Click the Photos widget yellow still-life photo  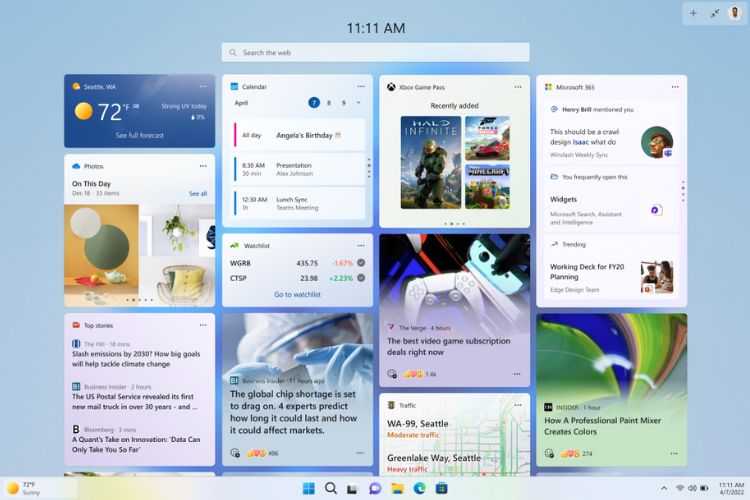click(101, 256)
